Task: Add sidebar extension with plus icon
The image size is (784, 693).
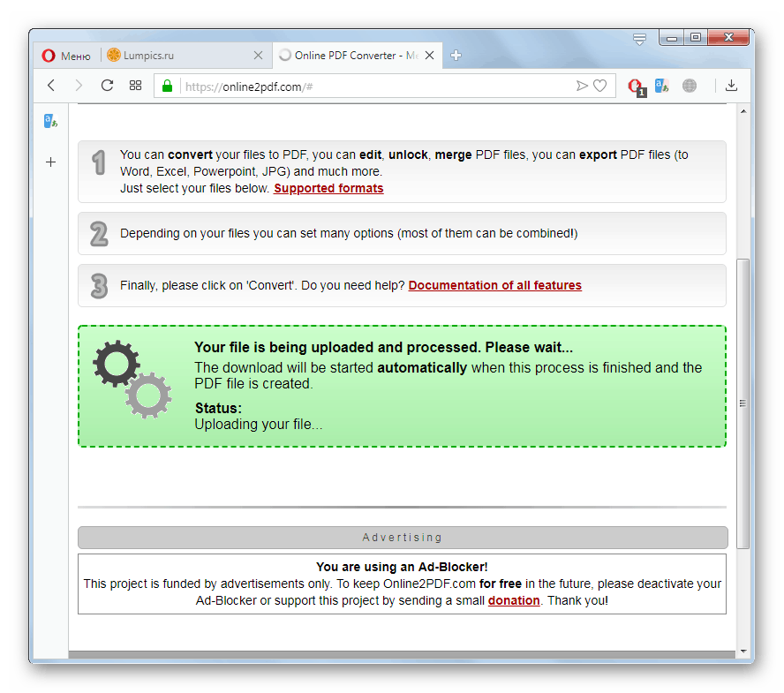Action: [50, 162]
